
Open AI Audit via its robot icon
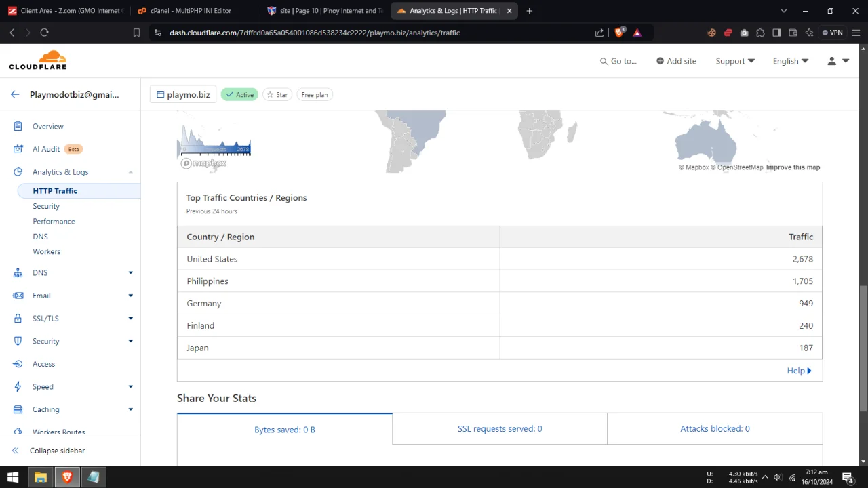18,149
